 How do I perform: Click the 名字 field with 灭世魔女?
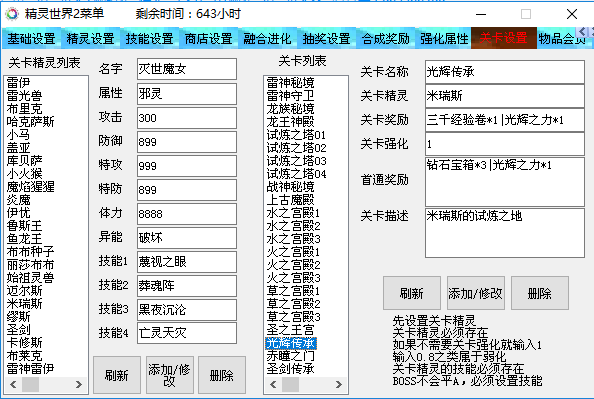click(187, 69)
